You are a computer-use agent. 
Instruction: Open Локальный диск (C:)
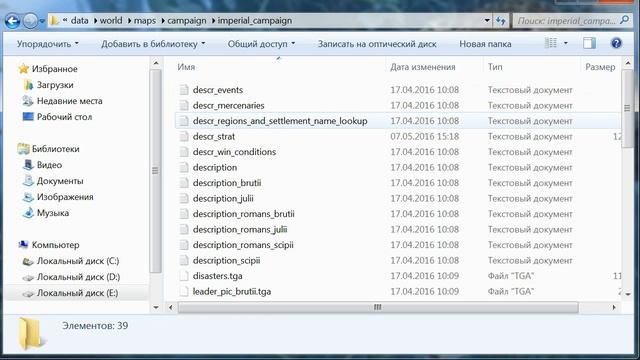(x=78, y=261)
